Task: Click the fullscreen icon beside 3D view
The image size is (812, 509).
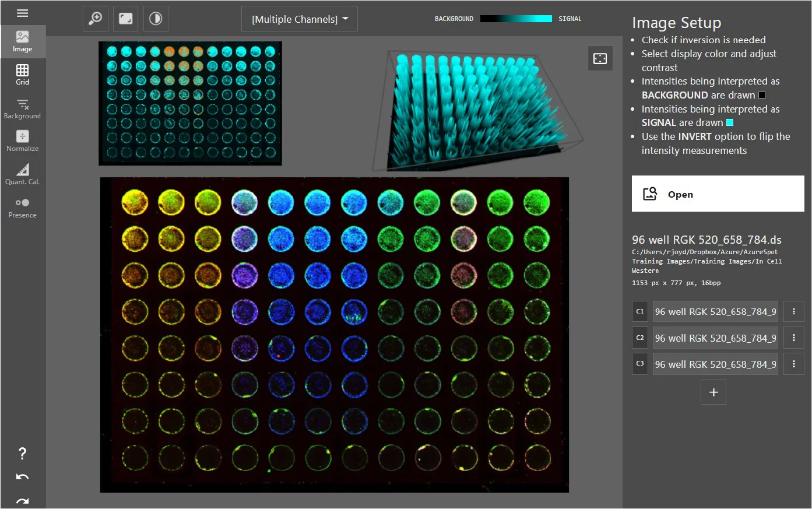Action: [600, 58]
